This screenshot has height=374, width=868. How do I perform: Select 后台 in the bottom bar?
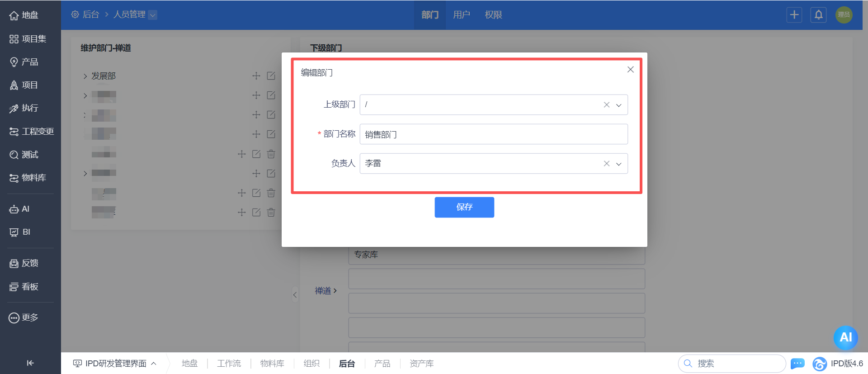pyautogui.click(x=347, y=364)
